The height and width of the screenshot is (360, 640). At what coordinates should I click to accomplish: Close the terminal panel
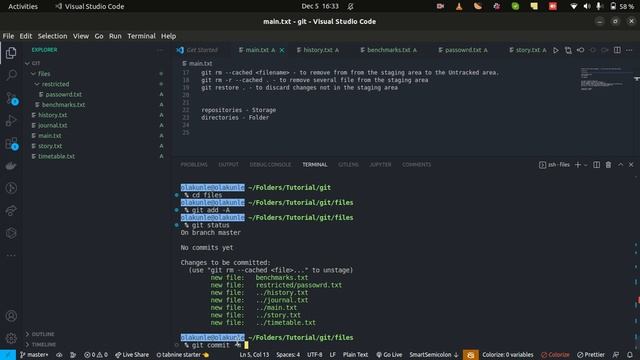(631, 164)
